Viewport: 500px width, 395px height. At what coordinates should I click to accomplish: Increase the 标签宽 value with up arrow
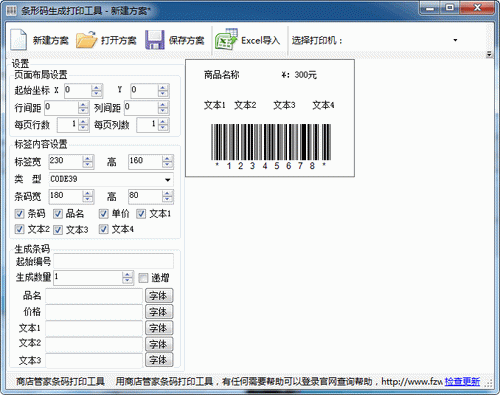[88, 159]
